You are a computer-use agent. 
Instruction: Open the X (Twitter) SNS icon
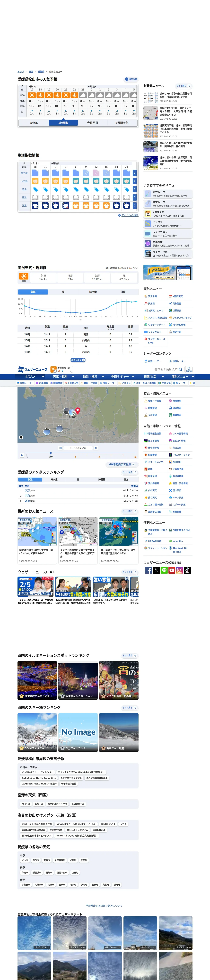(156, 570)
